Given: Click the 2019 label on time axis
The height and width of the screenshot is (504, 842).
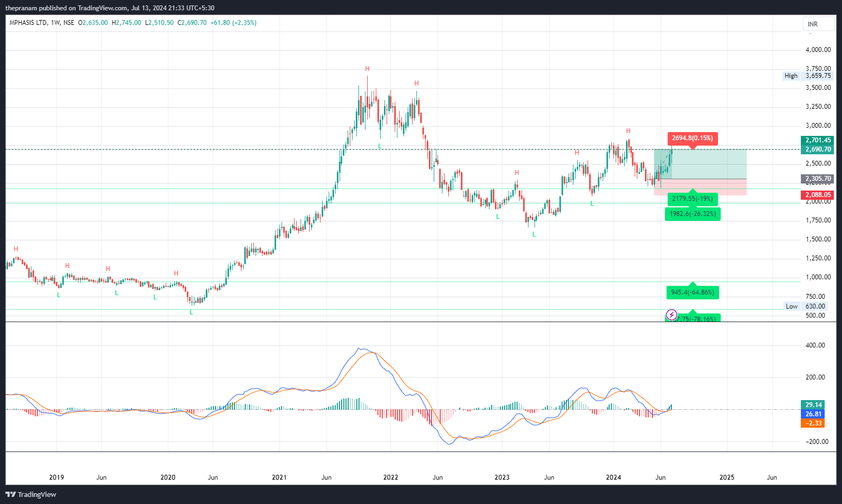Looking at the screenshot, I should [x=56, y=477].
